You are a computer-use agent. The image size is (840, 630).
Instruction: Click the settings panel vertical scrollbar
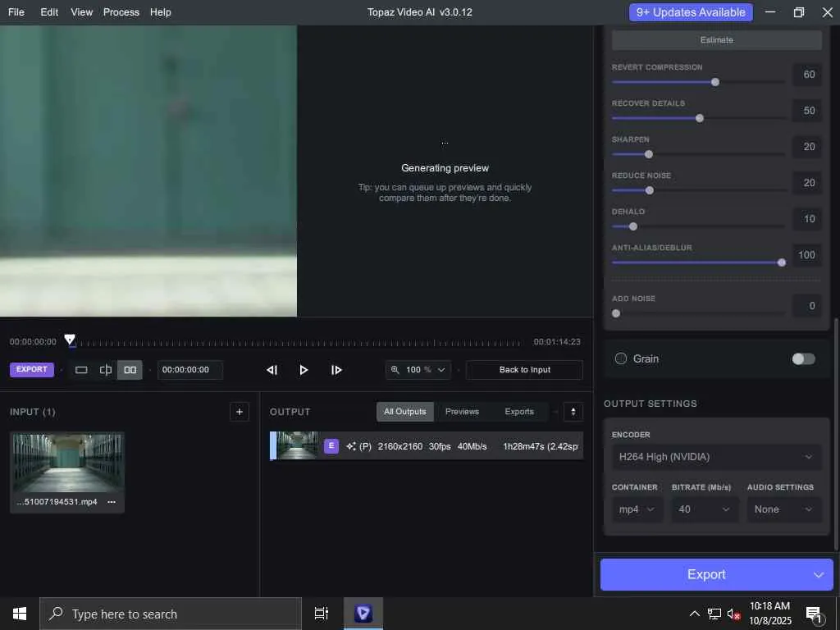[x=836, y=434]
